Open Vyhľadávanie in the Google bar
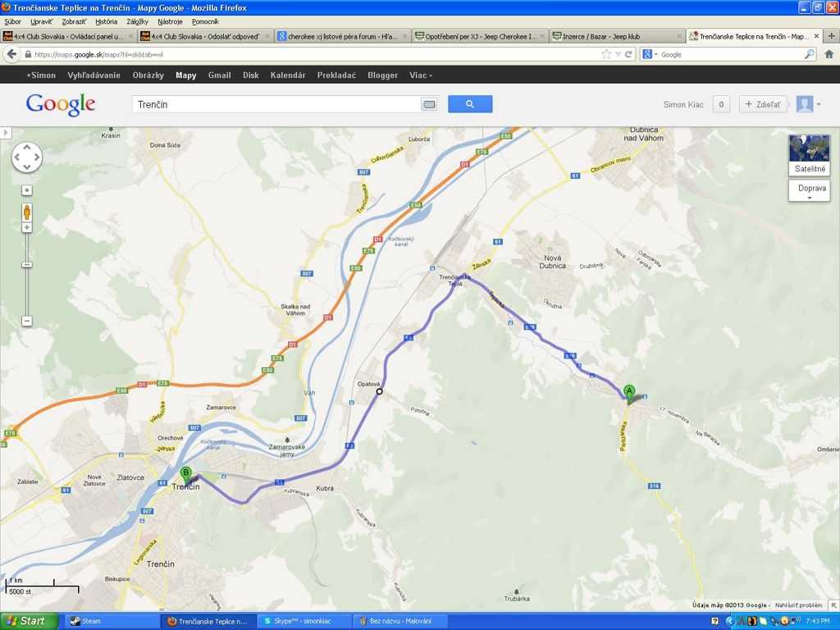Image resolution: width=840 pixels, height=630 pixels. (x=94, y=75)
